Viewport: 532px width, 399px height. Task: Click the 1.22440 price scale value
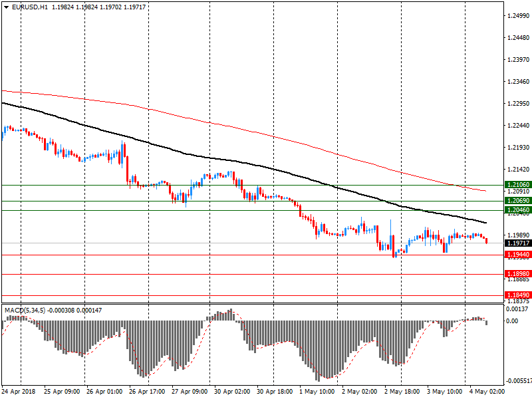pos(519,126)
